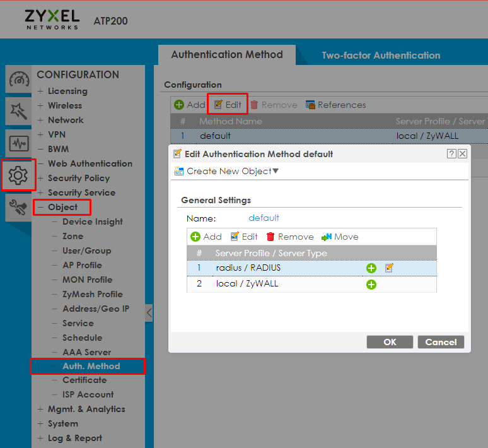Open the Maintenance wrench sidebar icon
The height and width of the screenshot is (448, 488).
pyautogui.click(x=18, y=208)
